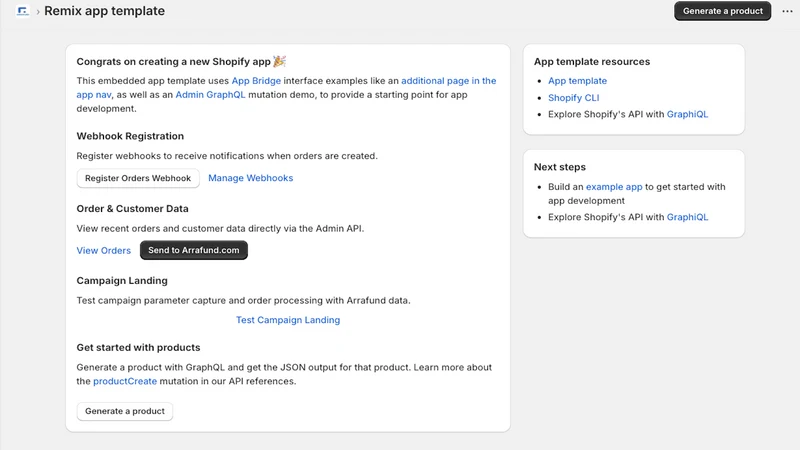Click bottom Generate a product button

125,411
